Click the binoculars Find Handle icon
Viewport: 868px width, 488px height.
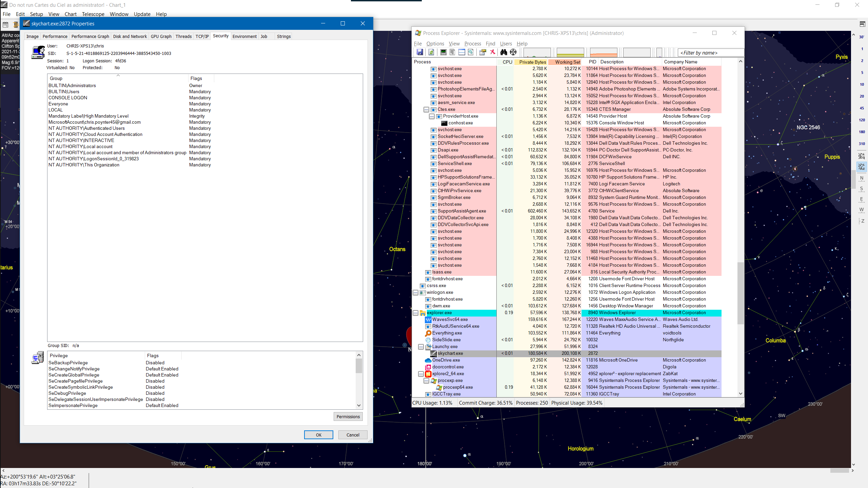(504, 52)
